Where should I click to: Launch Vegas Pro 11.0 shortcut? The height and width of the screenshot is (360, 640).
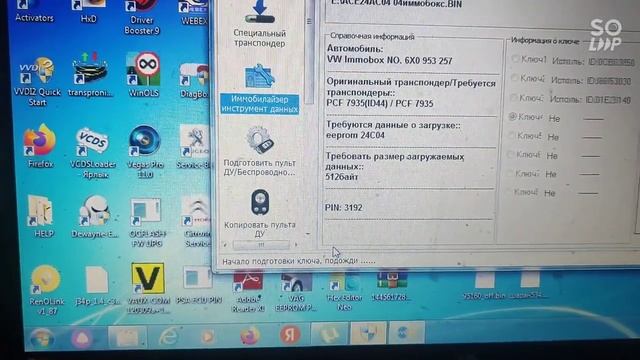pos(145,152)
